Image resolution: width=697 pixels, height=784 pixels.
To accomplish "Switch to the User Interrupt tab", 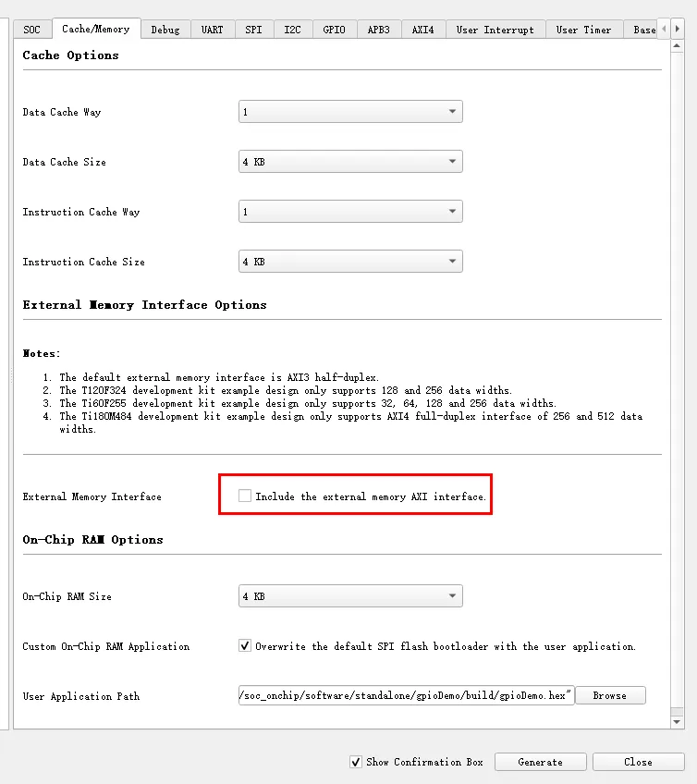I will (495, 30).
